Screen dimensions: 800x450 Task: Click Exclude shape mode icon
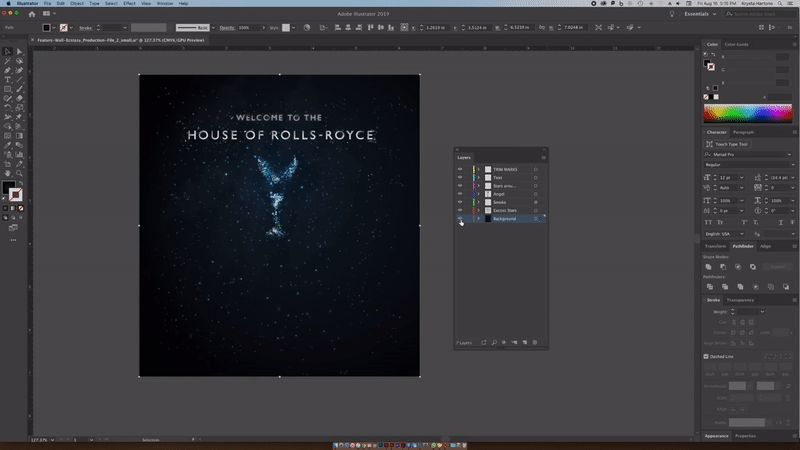pyautogui.click(x=753, y=267)
